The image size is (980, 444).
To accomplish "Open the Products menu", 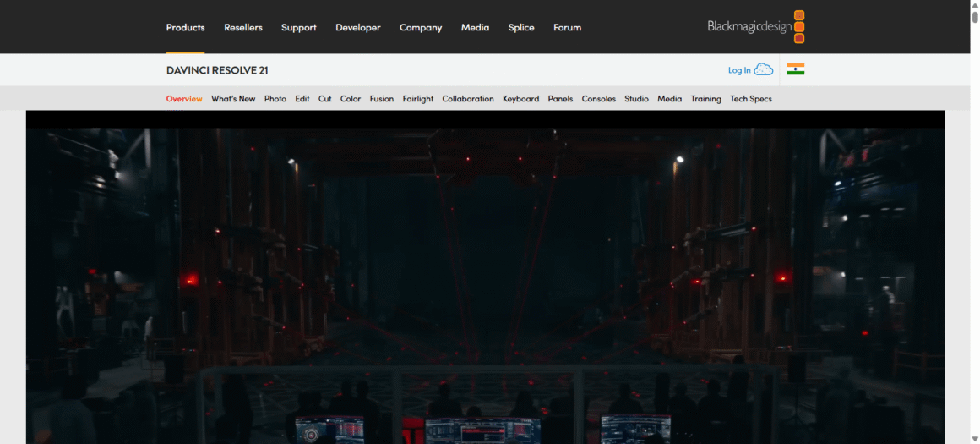I will tap(186, 28).
